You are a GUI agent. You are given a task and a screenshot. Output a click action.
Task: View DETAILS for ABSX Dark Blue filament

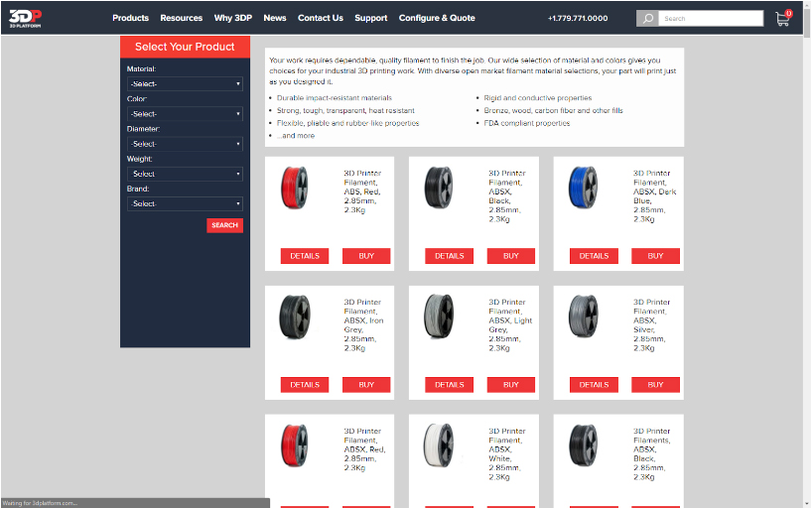[x=594, y=256]
